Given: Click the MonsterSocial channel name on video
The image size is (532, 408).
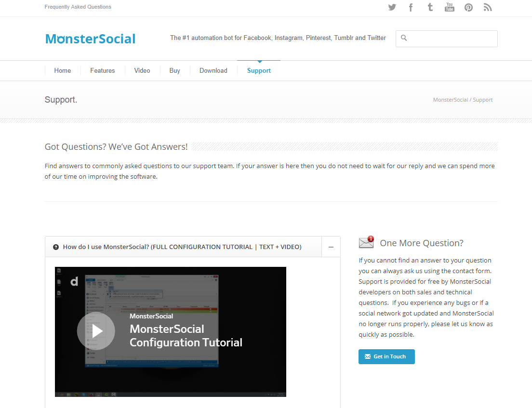Looking at the screenshot, I should [151, 316].
